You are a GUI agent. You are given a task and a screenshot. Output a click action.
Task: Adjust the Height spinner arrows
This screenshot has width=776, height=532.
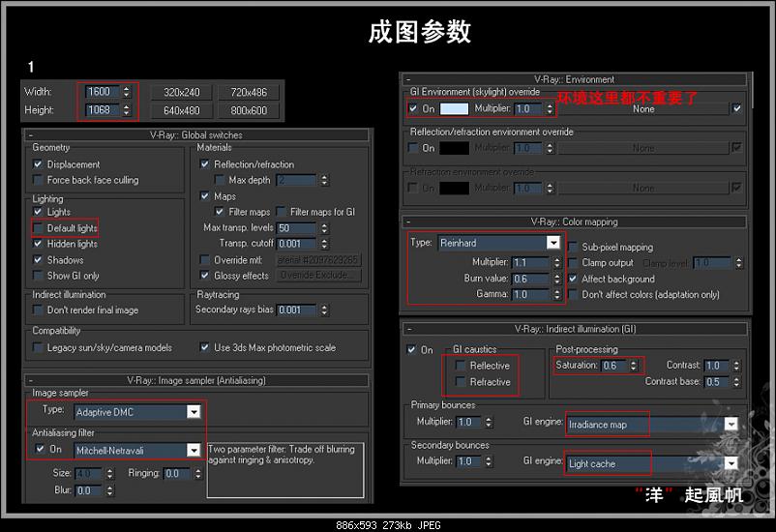(x=127, y=110)
